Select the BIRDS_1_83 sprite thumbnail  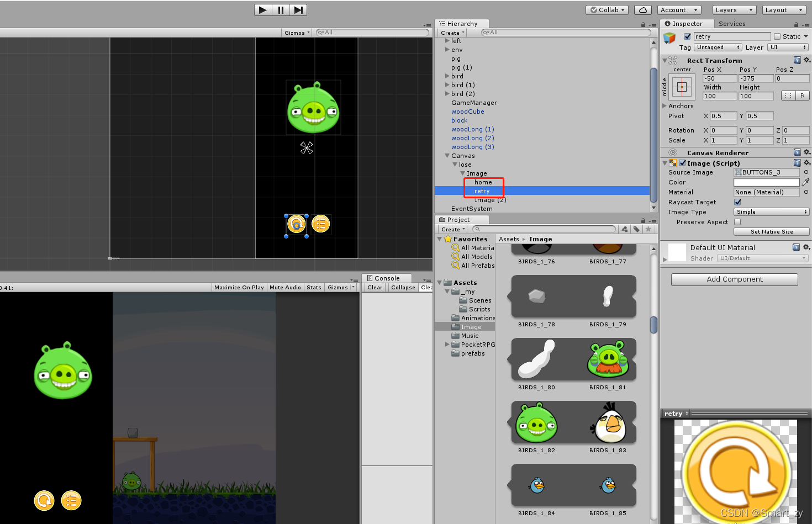(608, 423)
